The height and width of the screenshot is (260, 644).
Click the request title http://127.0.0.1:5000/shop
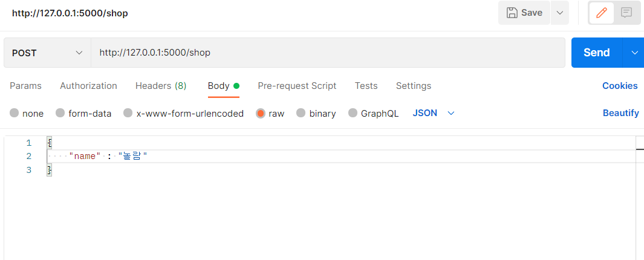pos(70,13)
